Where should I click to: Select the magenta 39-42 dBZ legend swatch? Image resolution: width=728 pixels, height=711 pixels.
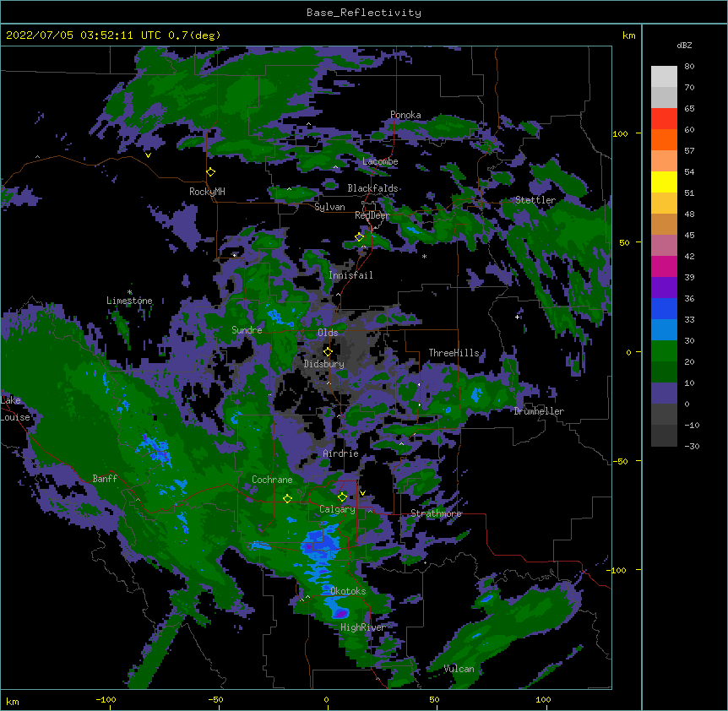(664, 266)
